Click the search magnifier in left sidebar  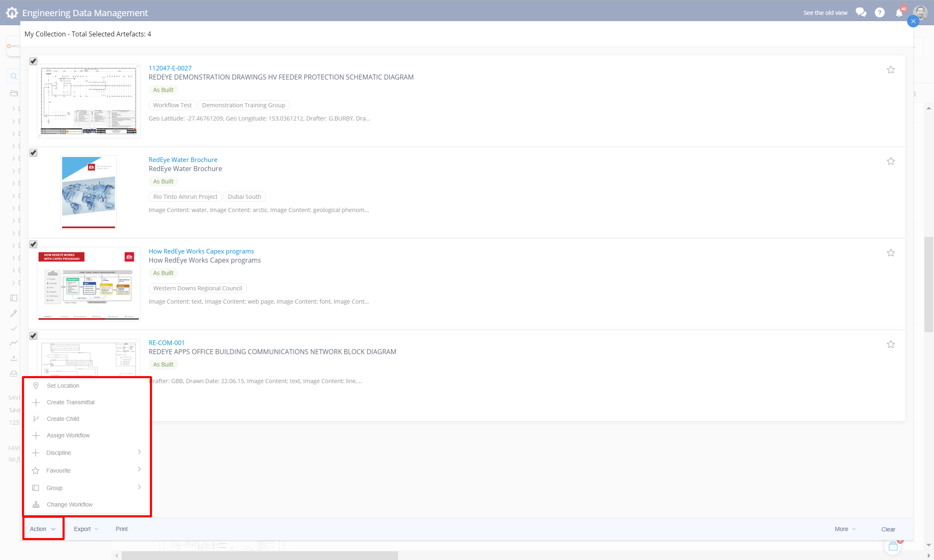(x=14, y=76)
